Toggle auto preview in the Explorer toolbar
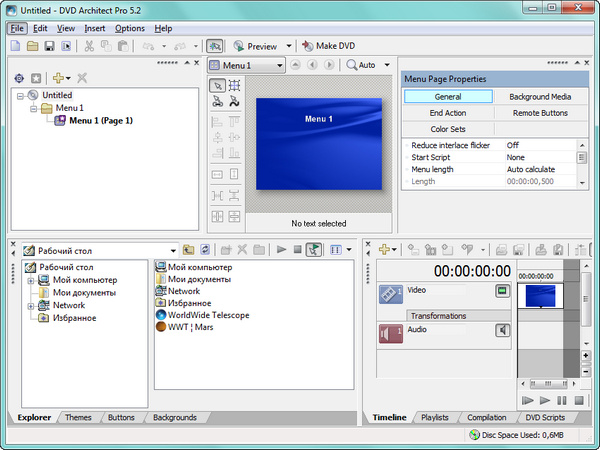The image size is (600, 450). [314, 249]
